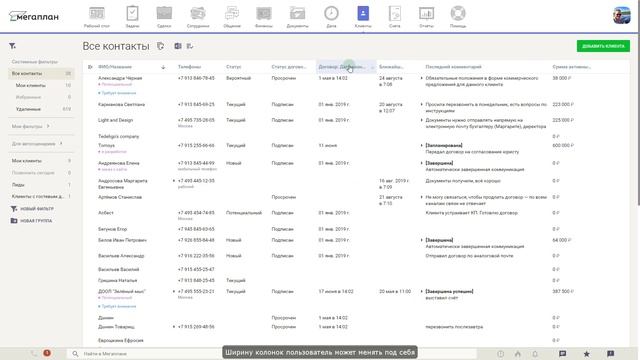This screenshot has width=640, height=360.
Task: Click the shield icon next to Все контакты
Action: (160, 46)
